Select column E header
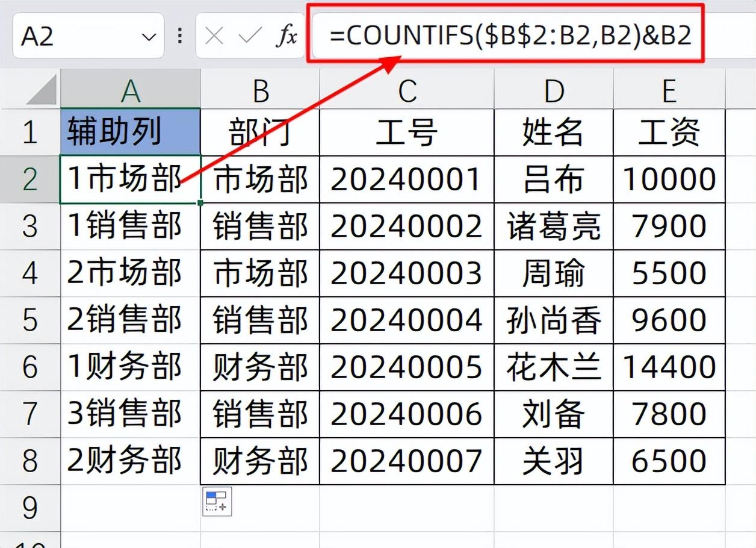Screen dimensions: 756x548 point(669,90)
